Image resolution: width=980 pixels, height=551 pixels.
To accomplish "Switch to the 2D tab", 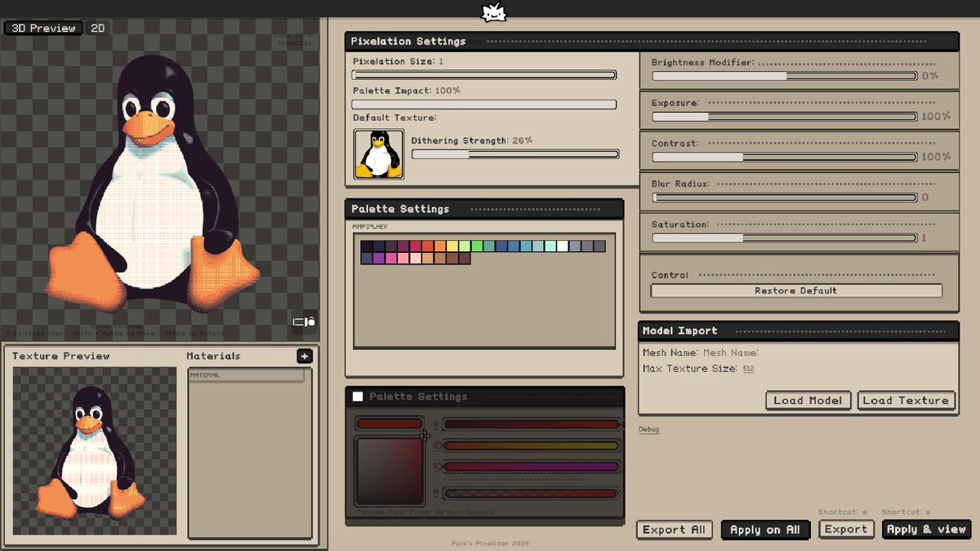I will point(98,28).
